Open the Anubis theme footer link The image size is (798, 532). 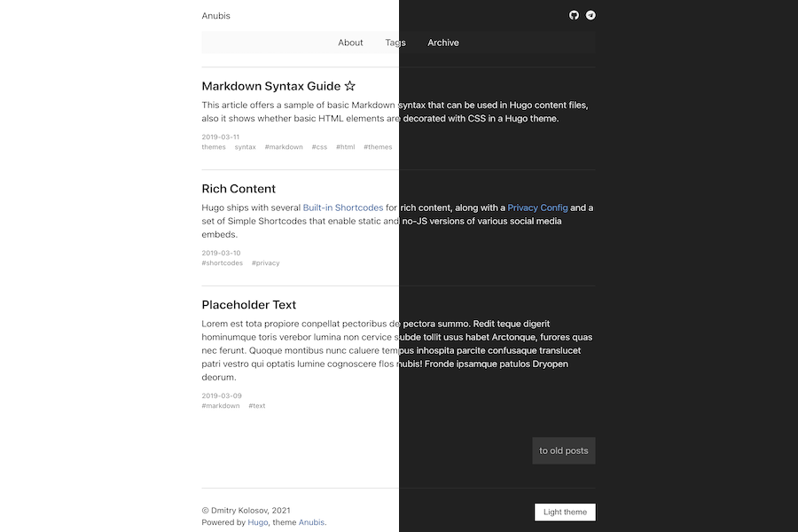pos(311,522)
